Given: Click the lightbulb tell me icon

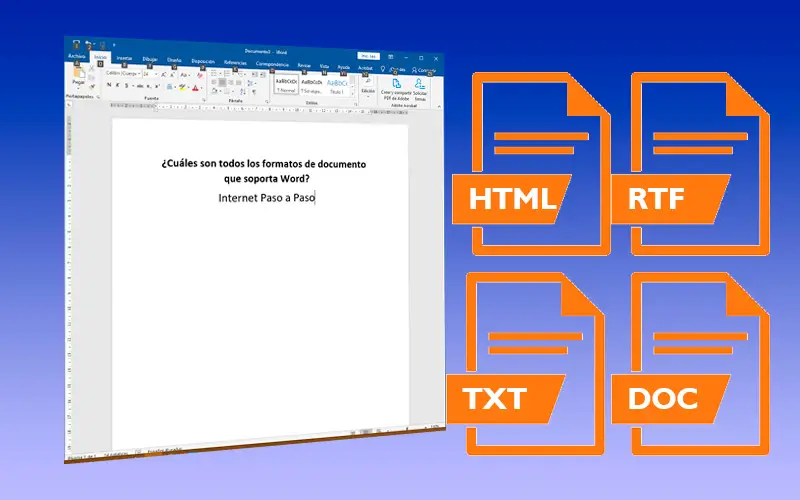Looking at the screenshot, I should [383, 69].
